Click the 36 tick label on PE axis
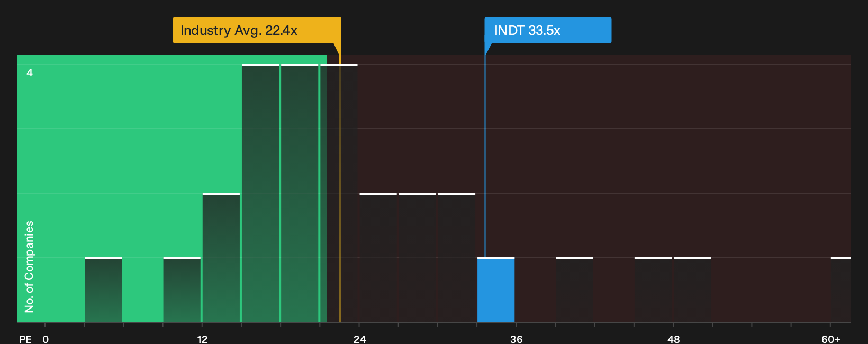 click(x=516, y=339)
